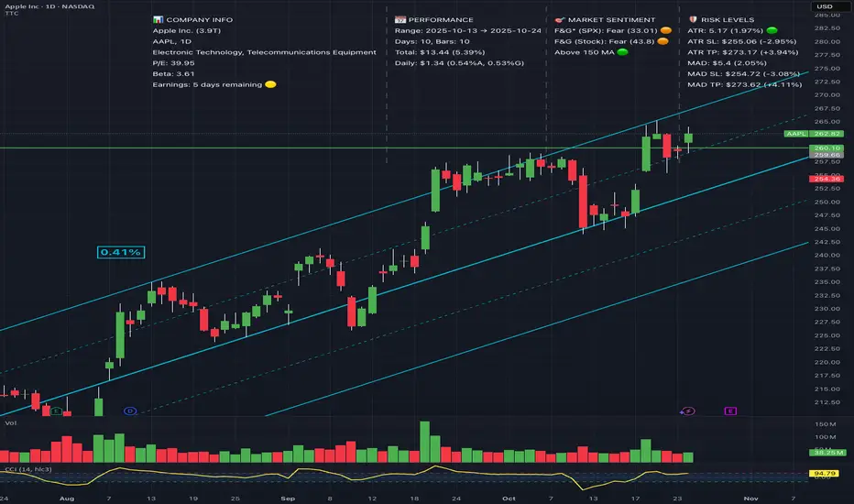Click 'F&G (Stock): Fear (43.8)' text
The width and height of the screenshot is (854, 504).
pos(605,41)
